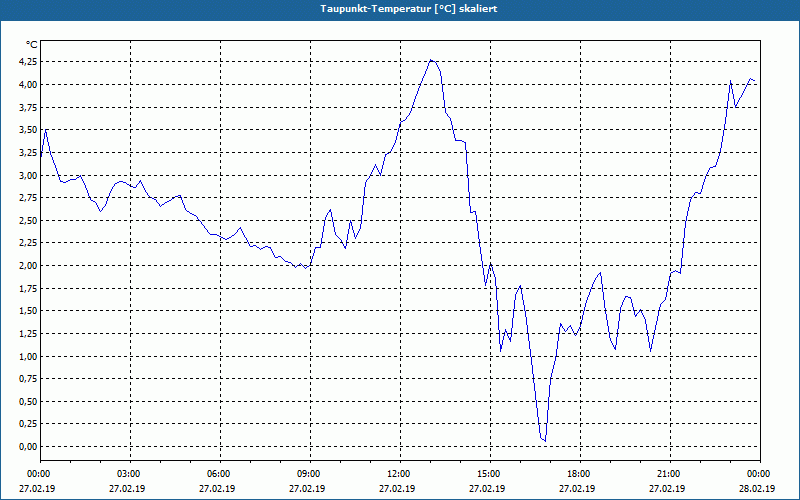Image resolution: width=800 pixels, height=500 pixels.
Task: Click the 27.02.19 date under 12:00
Action: point(397,488)
